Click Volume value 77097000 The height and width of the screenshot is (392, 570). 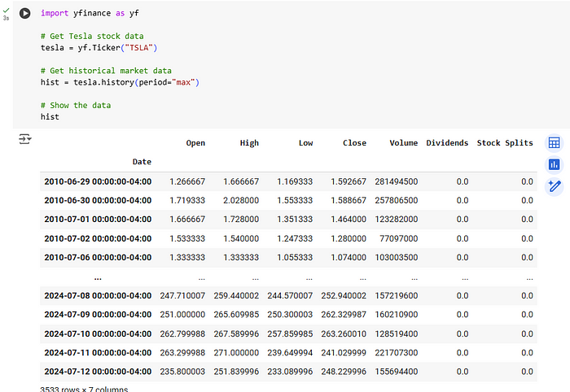pos(399,238)
